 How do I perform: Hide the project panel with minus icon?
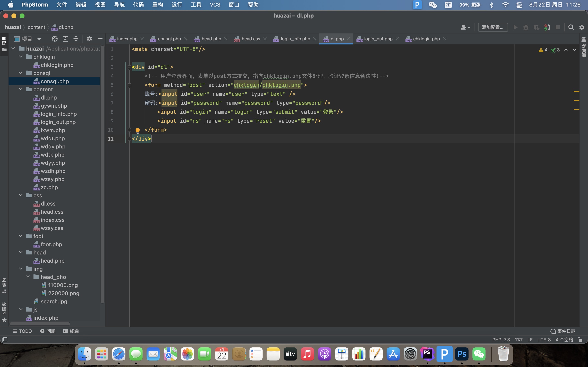click(x=100, y=39)
